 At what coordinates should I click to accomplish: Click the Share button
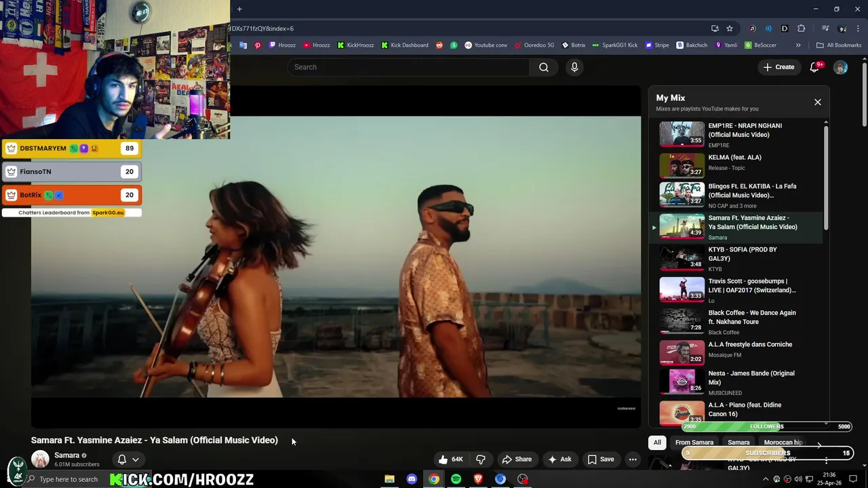pos(517,459)
